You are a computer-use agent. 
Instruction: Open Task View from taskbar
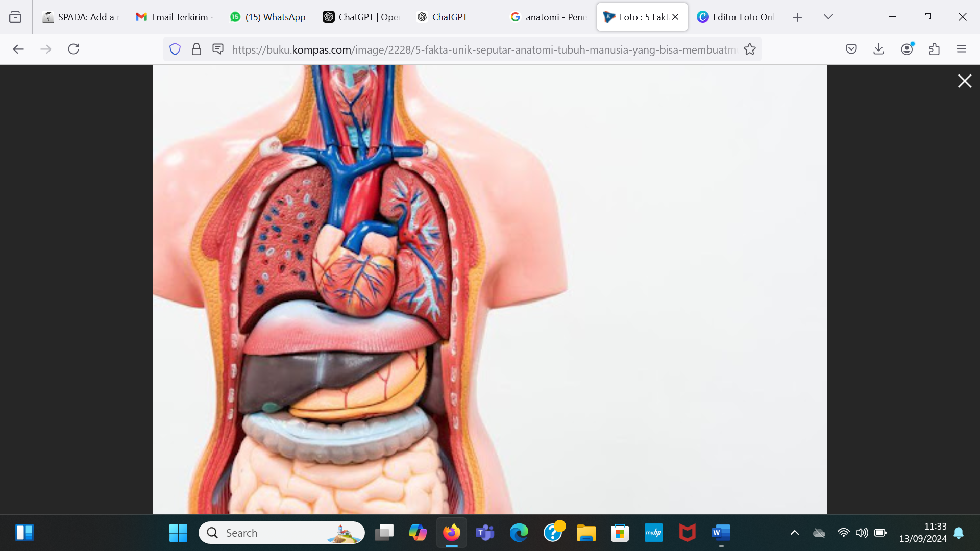pyautogui.click(x=384, y=533)
